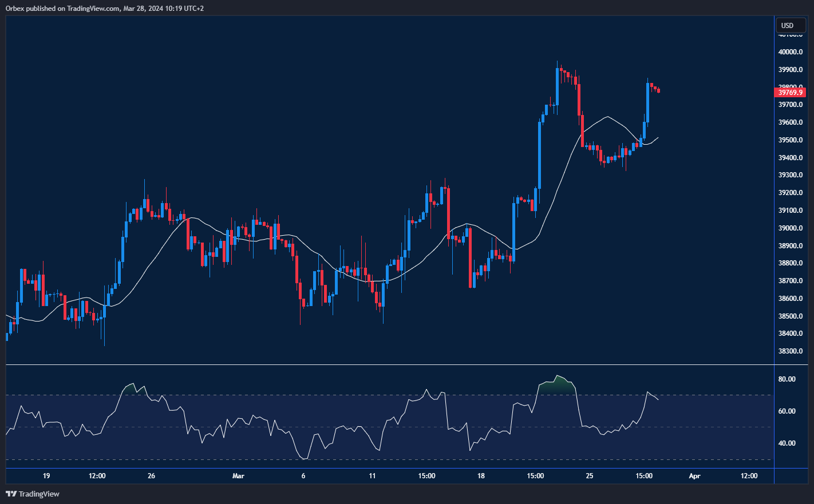The image size is (814, 504).
Task: Select the 39500.0 price axis label
Action: coord(790,140)
